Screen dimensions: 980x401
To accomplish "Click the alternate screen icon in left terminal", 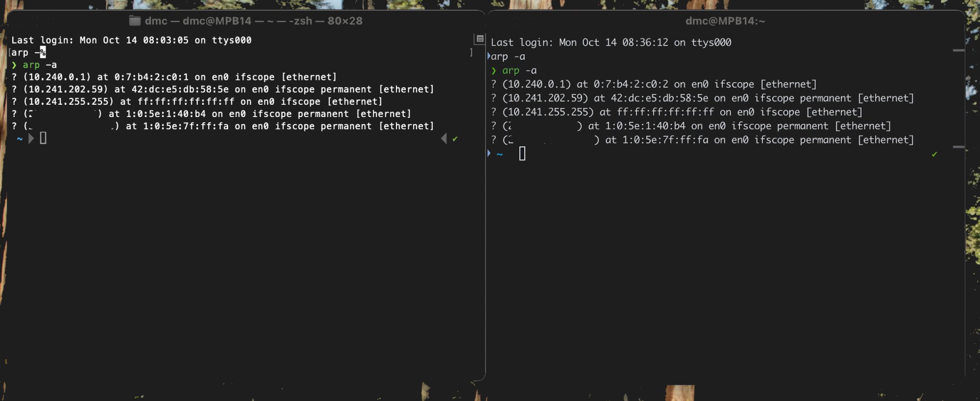I will click(x=480, y=39).
